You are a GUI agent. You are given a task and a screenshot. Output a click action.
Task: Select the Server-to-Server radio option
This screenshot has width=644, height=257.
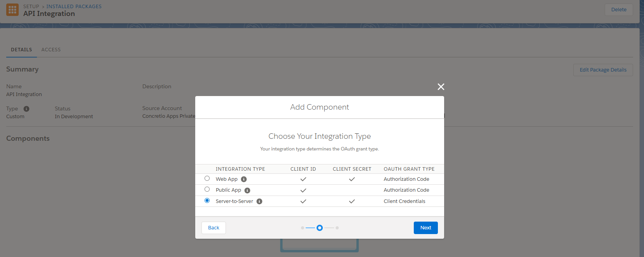tap(207, 201)
